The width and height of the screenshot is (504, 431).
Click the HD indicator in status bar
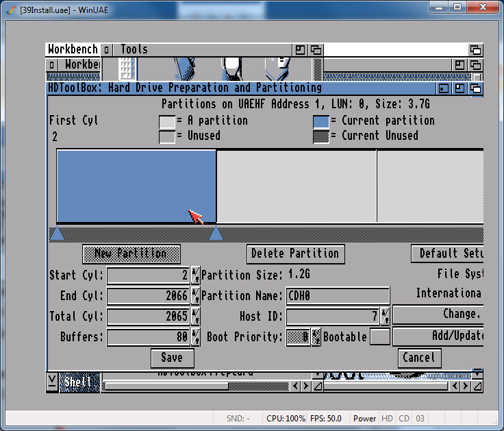click(387, 419)
